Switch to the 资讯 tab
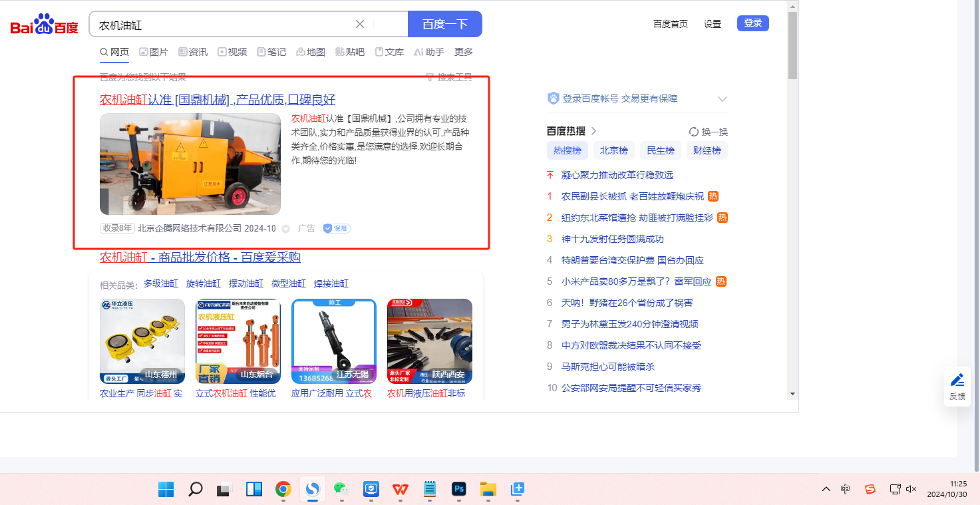The width and height of the screenshot is (980, 505). click(x=193, y=52)
